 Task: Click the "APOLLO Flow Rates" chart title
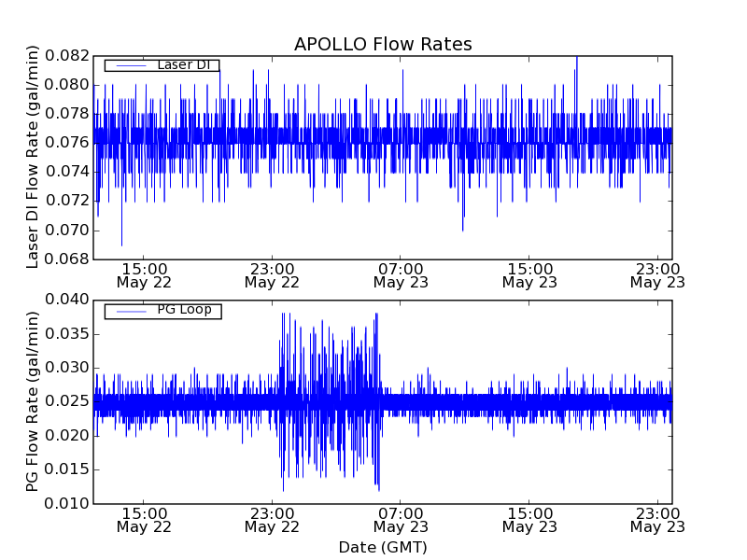[x=383, y=45]
